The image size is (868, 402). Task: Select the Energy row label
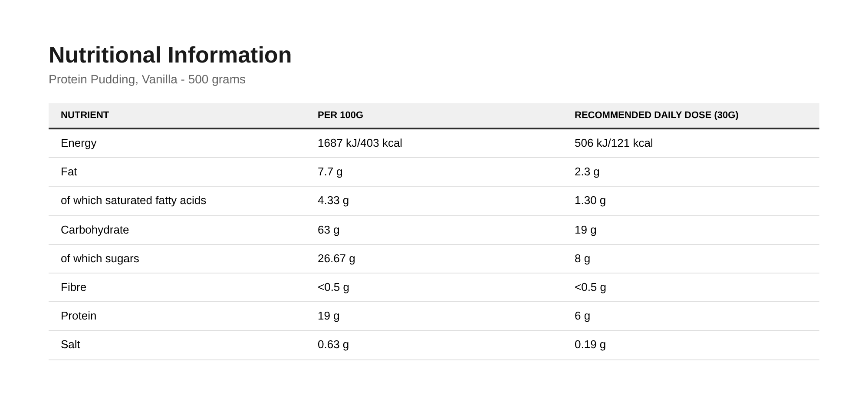pos(79,143)
